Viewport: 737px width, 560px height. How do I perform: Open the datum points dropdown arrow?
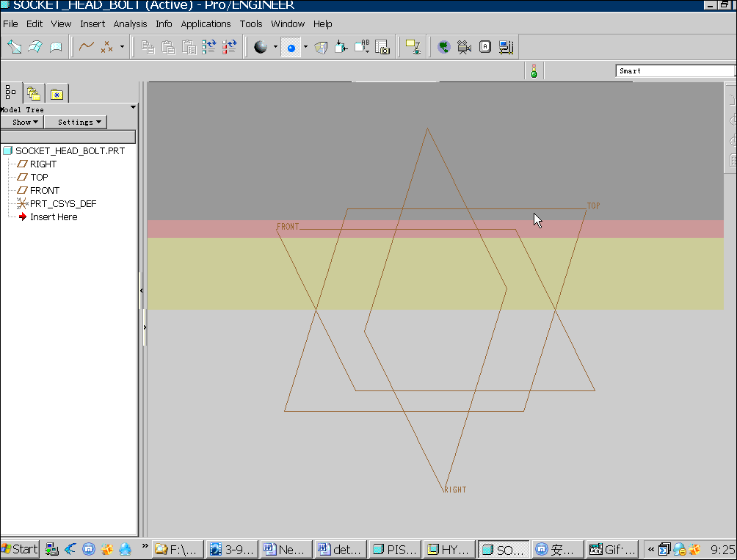[x=122, y=47]
